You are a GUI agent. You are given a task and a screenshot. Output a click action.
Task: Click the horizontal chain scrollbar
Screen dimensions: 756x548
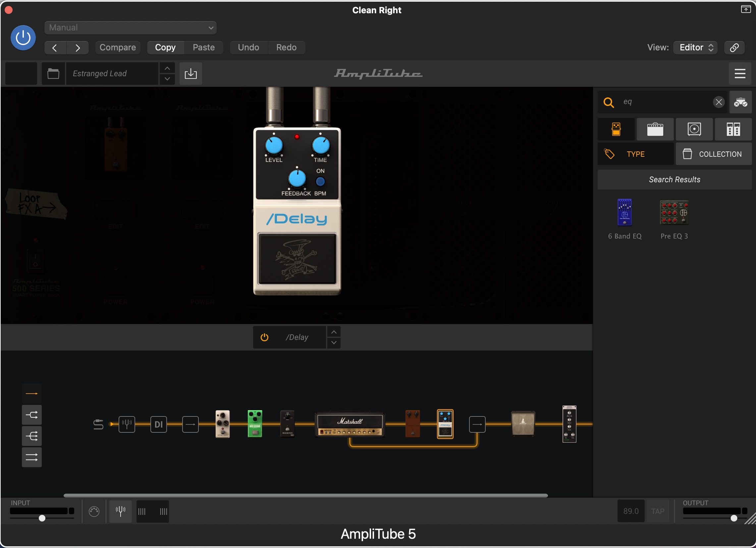[305, 495]
